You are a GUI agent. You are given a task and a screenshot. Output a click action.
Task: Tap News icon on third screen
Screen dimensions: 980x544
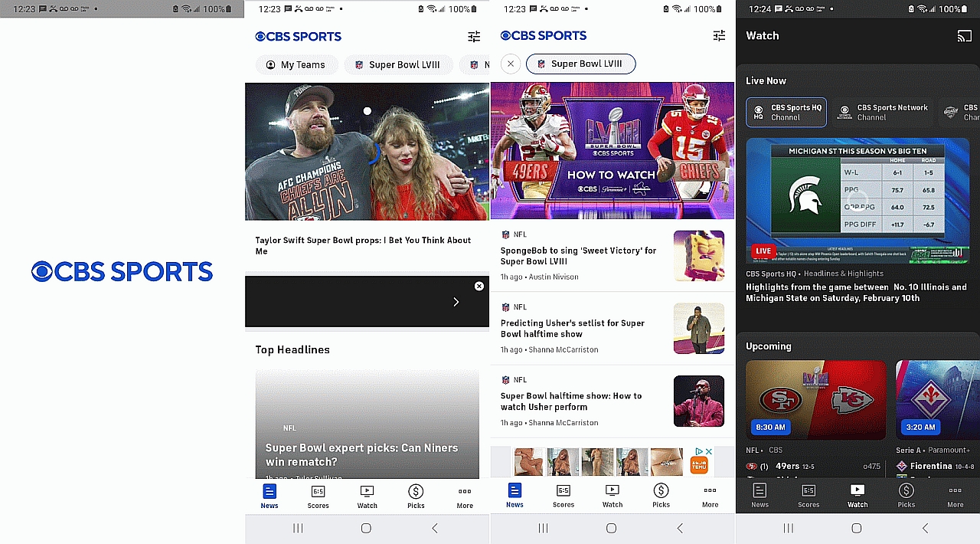[x=514, y=496]
